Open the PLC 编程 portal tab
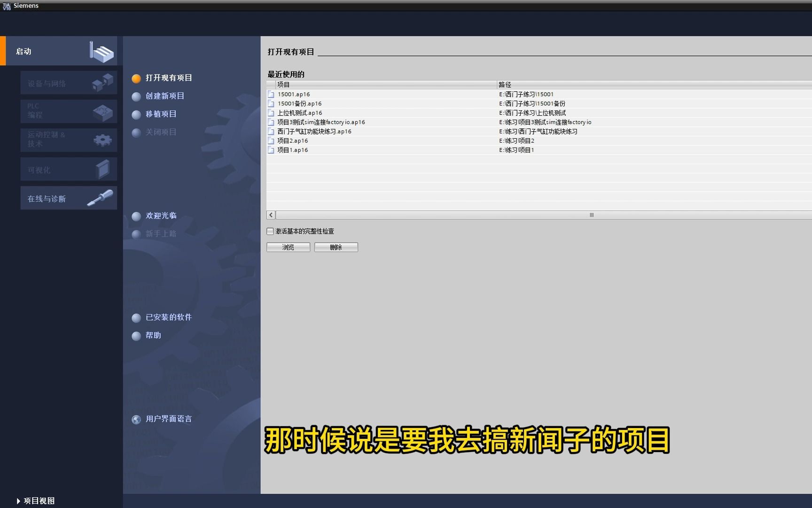 point(69,111)
